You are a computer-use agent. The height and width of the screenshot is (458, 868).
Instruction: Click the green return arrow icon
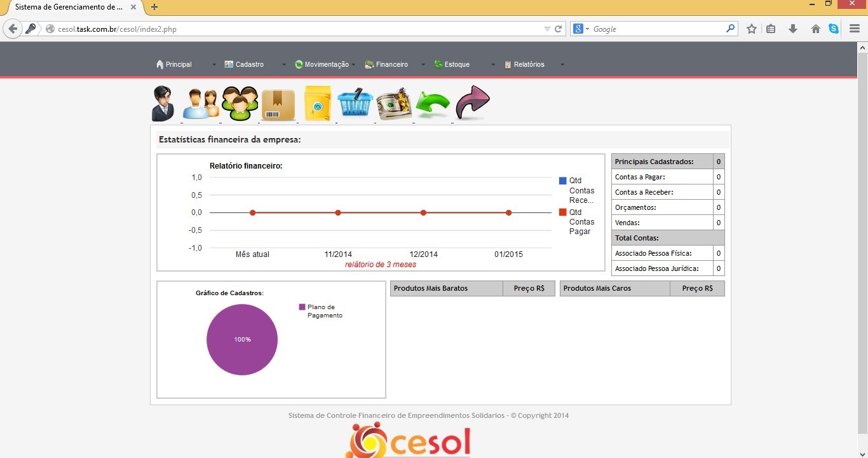point(433,104)
